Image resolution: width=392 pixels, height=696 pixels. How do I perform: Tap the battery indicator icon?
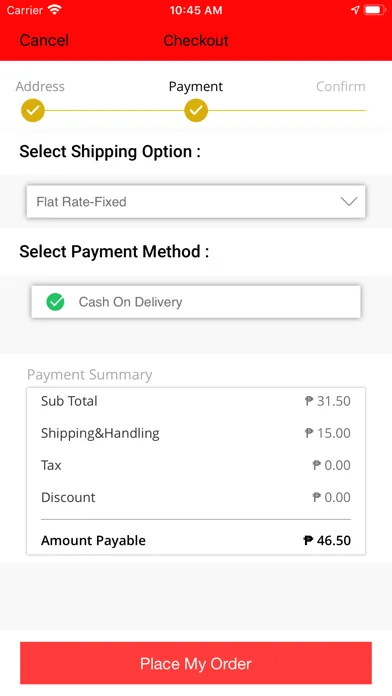pyautogui.click(x=376, y=10)
